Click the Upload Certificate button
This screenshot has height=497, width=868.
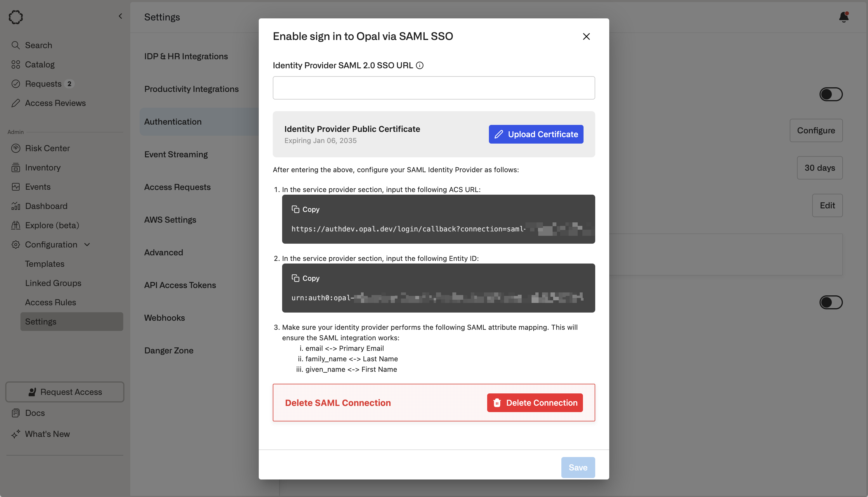click(536, 134)
